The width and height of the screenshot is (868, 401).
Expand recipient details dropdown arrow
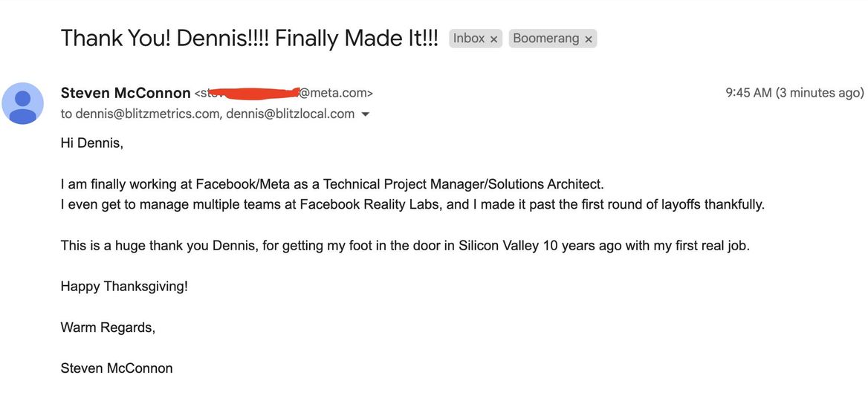[x=365, y=114]
